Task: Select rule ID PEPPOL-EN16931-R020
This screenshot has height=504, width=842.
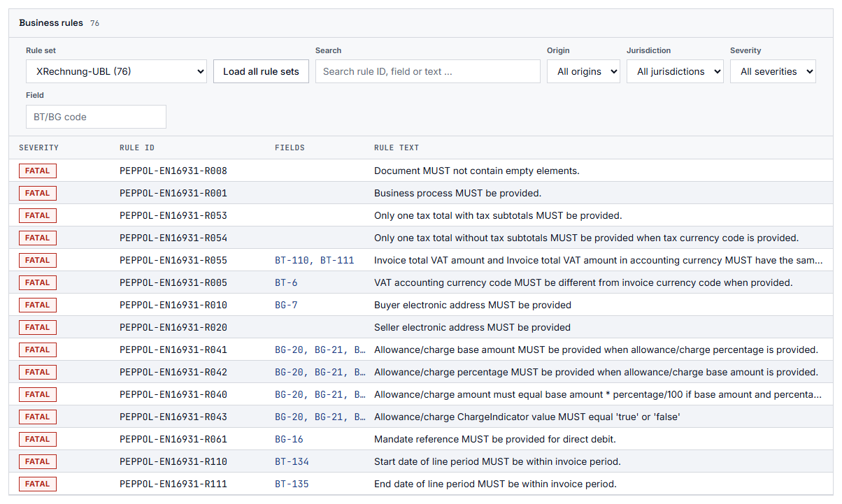Action: click(173, 327)
